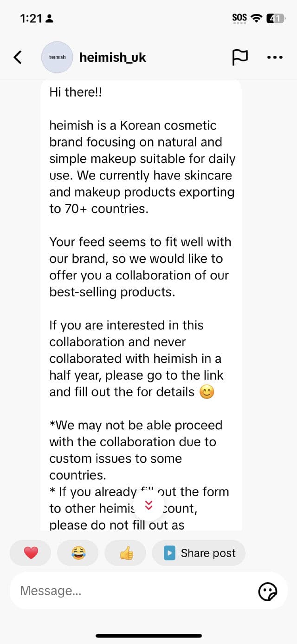Go back using the left arrow

[x=18, y=57]
